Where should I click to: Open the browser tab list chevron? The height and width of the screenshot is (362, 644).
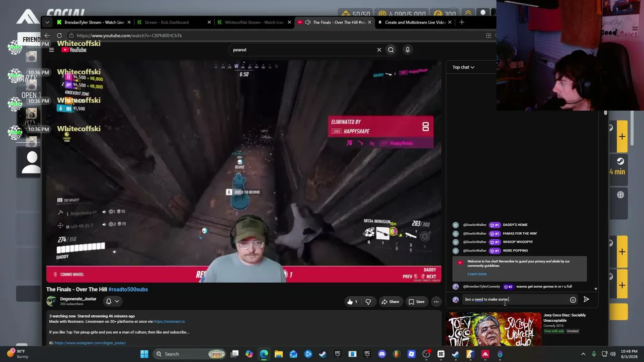coord(47,22)
